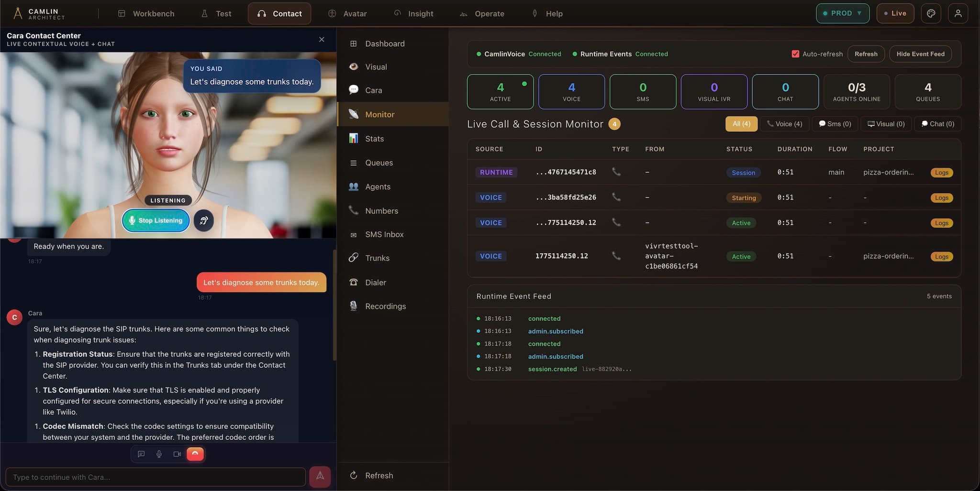End the call using the red hang-up icon
The image size is (980, 491).
[x=195, y=454]
